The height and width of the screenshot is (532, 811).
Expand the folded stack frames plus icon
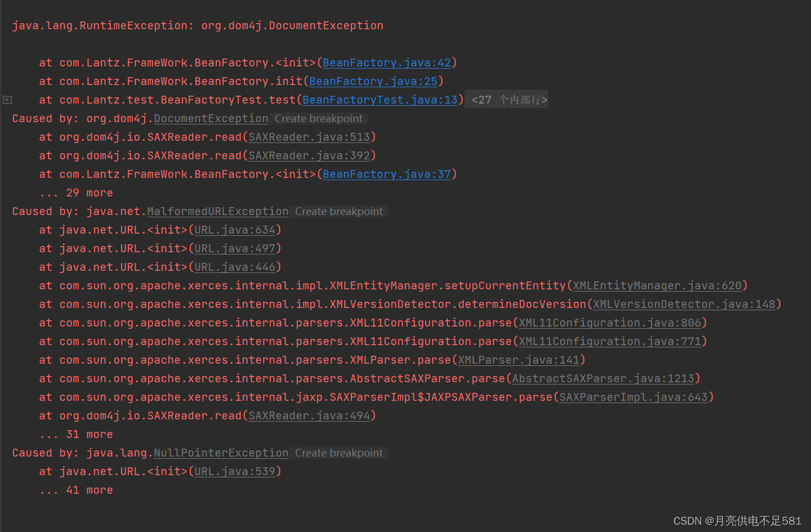(7, 100)
